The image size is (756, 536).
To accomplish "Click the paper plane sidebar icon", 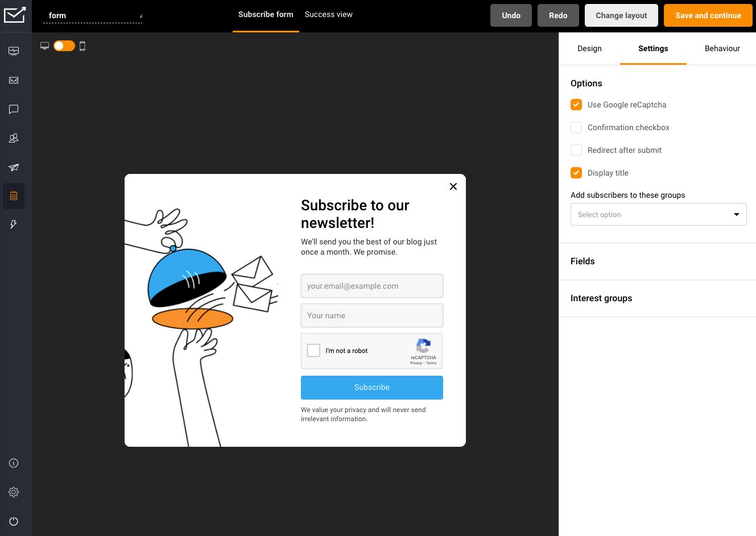I will pos(14,167).
